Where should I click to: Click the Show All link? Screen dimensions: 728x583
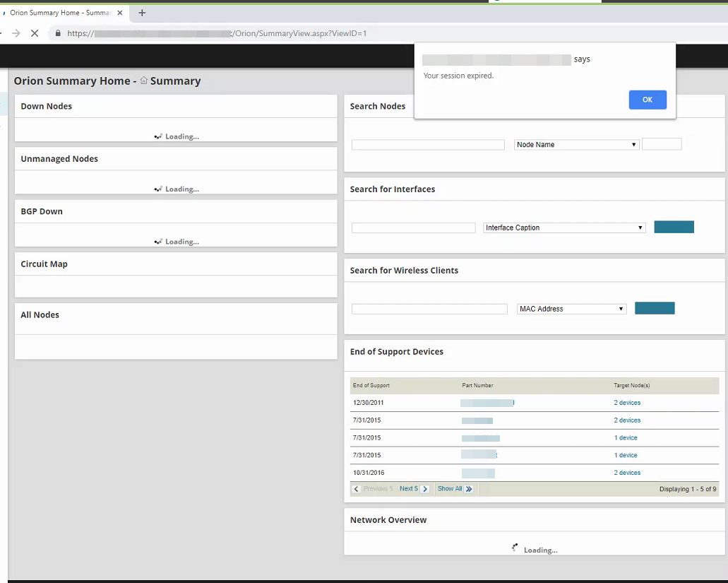(x=450, y=489)
